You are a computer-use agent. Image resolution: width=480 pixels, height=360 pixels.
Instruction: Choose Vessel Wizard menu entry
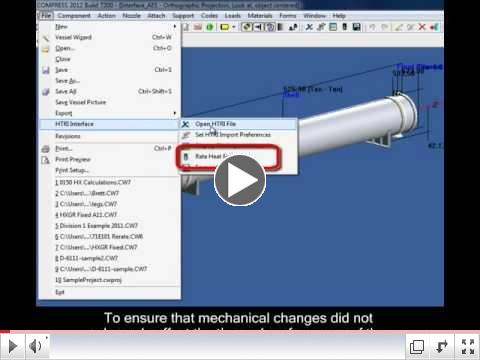click(x=109, y=37)
